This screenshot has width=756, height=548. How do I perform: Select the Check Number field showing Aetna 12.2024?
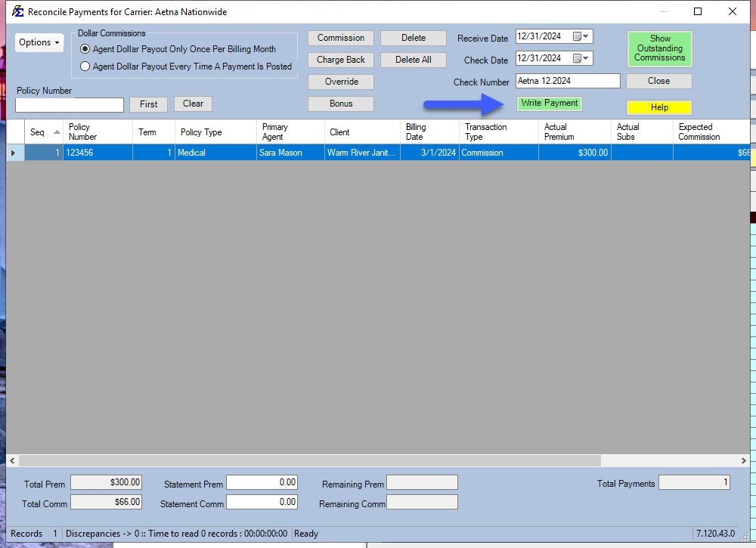[x=567, y=81]
